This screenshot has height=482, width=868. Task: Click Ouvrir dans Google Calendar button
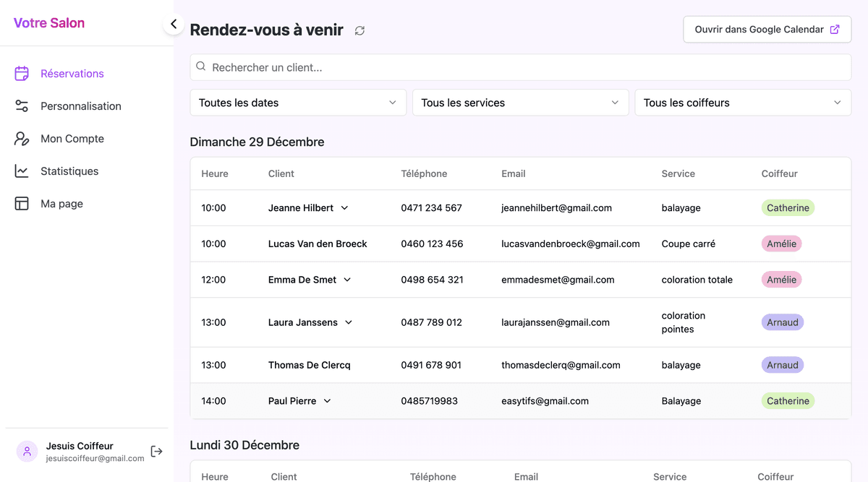[767, 30]
